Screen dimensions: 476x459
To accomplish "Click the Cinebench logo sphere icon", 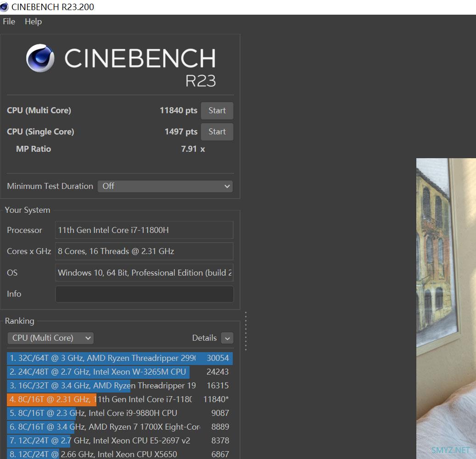I will [40, 58].
